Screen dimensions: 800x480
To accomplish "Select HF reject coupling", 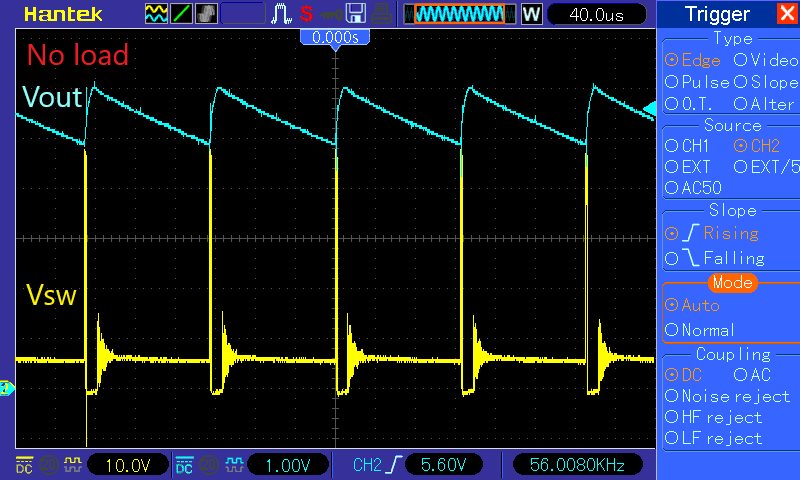I will (713, 418).
